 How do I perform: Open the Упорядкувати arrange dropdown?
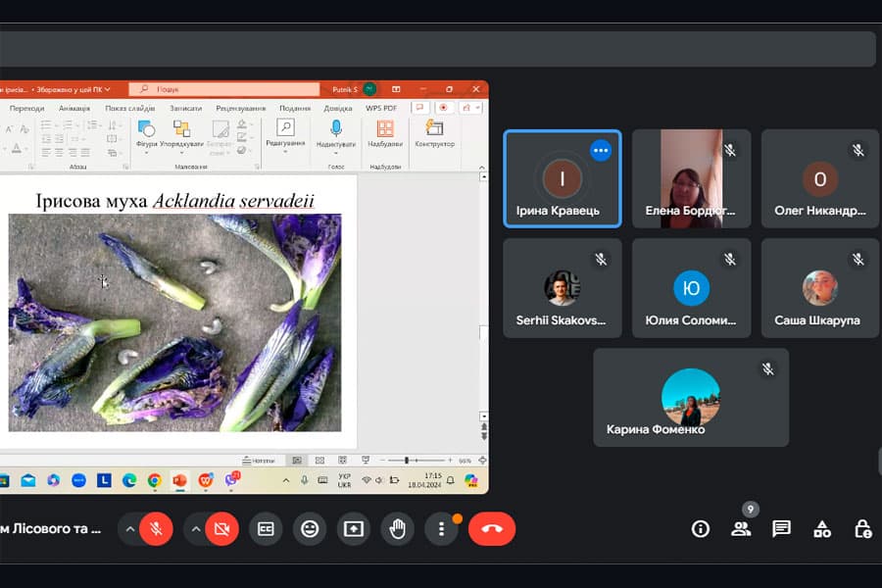coord(181,136)
